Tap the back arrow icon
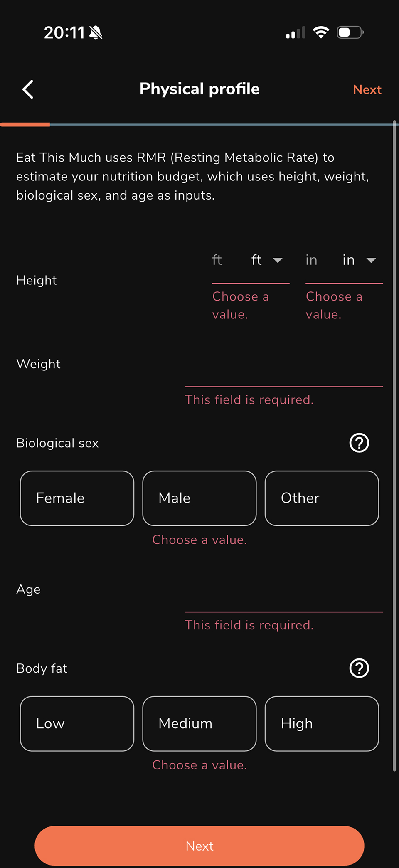 coord(28,89)
